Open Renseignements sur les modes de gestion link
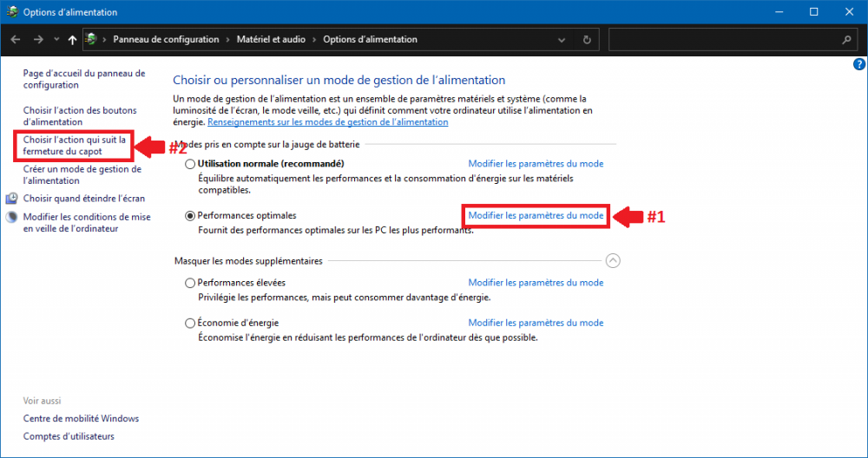The height and width of the screenshot is (458, 868). click(x=328, y=122)
